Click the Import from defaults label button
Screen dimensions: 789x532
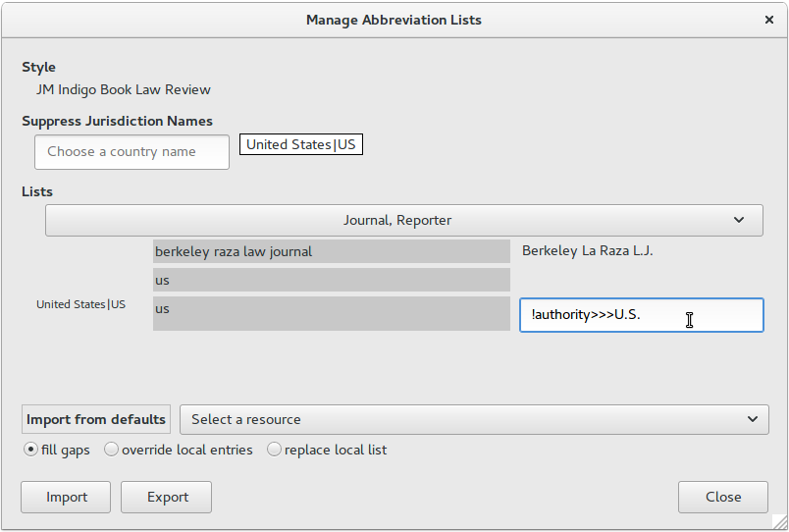(96, 419)
